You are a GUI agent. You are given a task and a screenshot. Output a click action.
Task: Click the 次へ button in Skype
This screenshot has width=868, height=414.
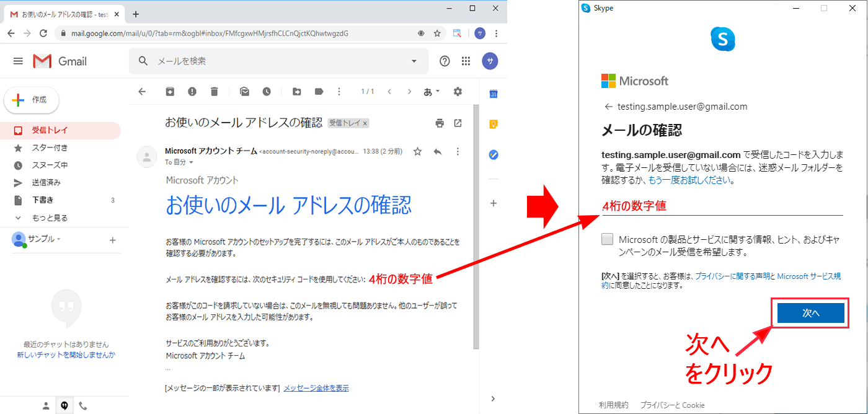(x=810, y=314)
